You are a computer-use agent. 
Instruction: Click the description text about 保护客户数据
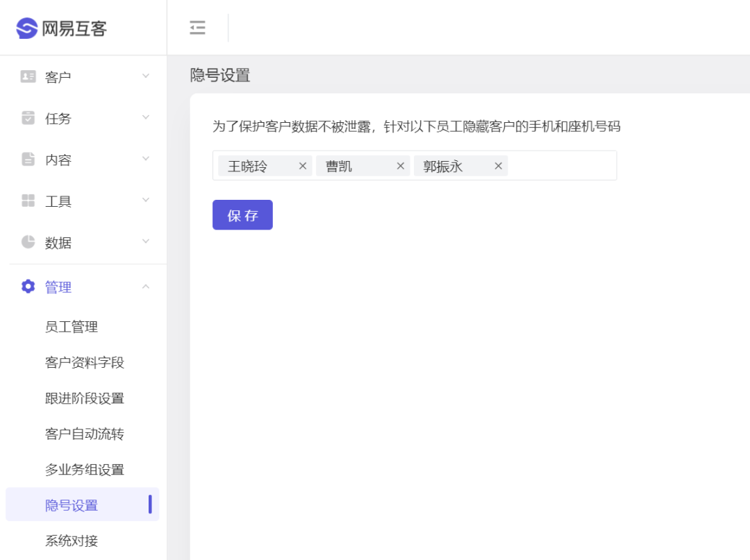pyautogui.click(x=417, y=126)
